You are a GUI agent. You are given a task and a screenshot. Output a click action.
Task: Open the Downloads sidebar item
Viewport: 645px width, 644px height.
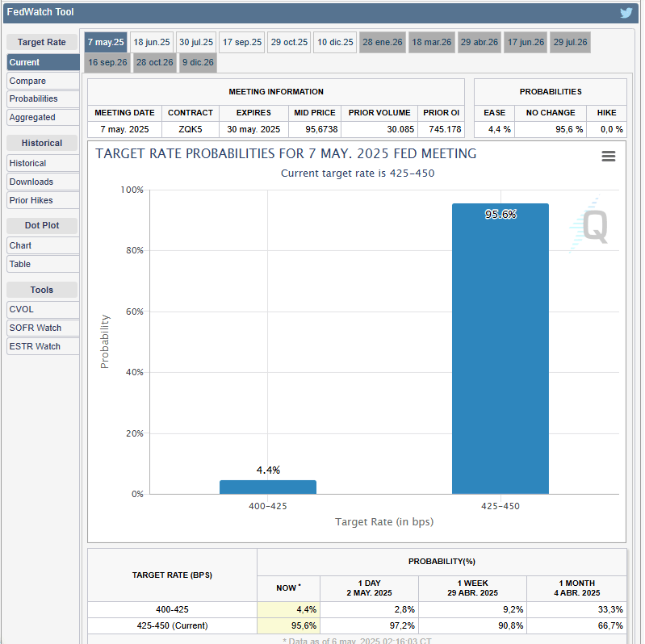(44, 182)
